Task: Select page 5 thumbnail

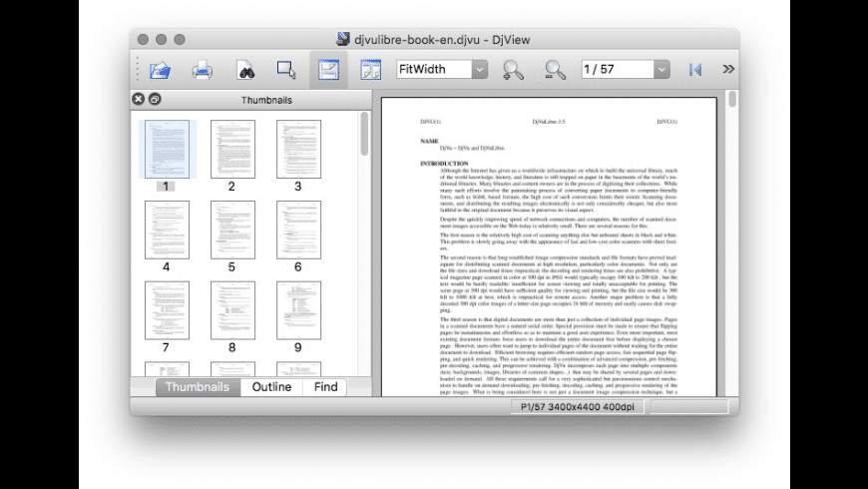Action: click(x=232, y=230)
